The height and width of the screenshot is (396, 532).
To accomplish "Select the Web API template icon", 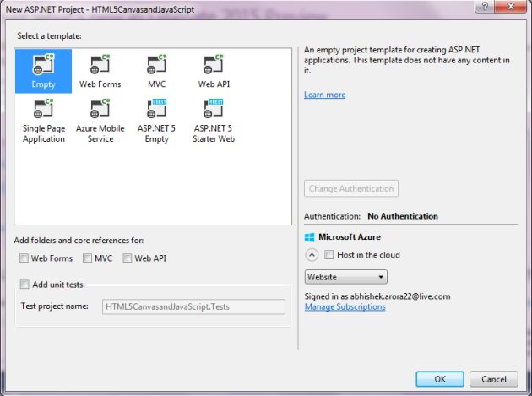I will 214,64.
